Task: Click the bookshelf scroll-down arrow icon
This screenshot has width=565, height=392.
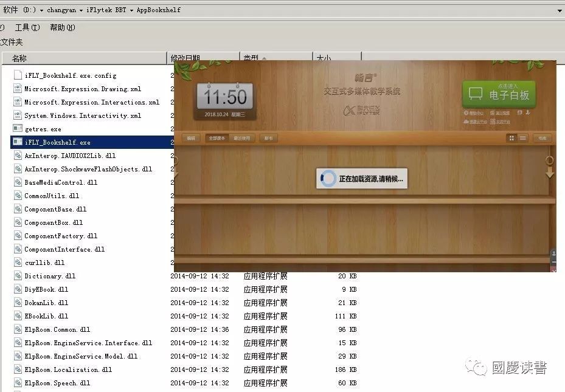Action: 550,173
